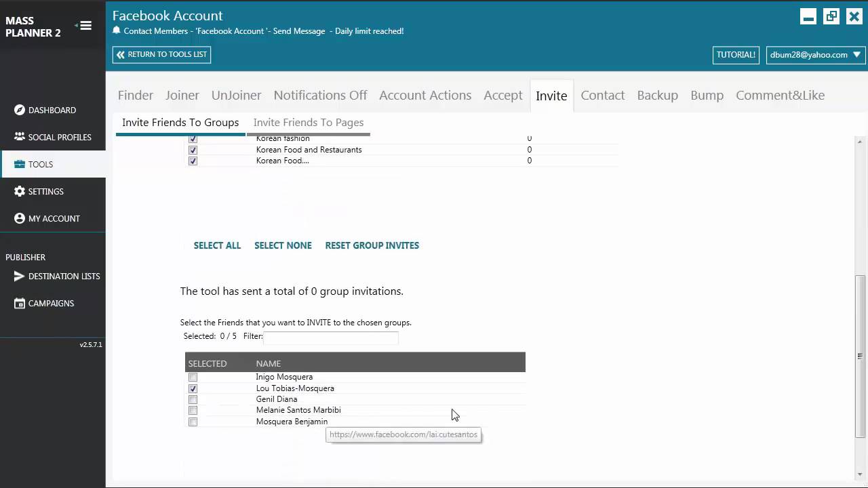This screenshot has width=868, height=488.
Task: Click the notification bell icon
Action: click(x=117, y=30)
